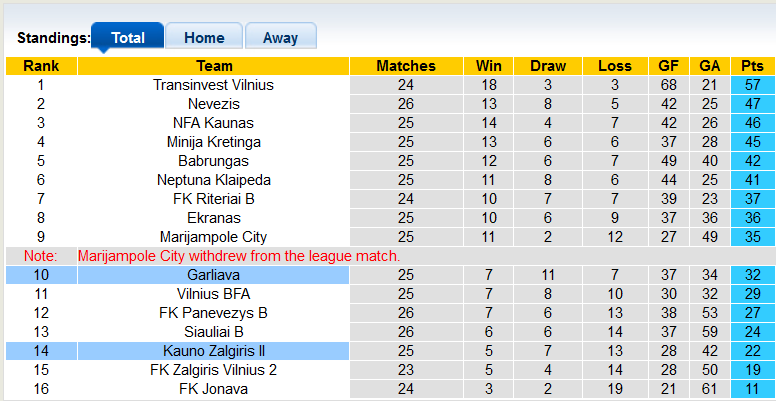Select Marijampole City team name

(214, 237)
